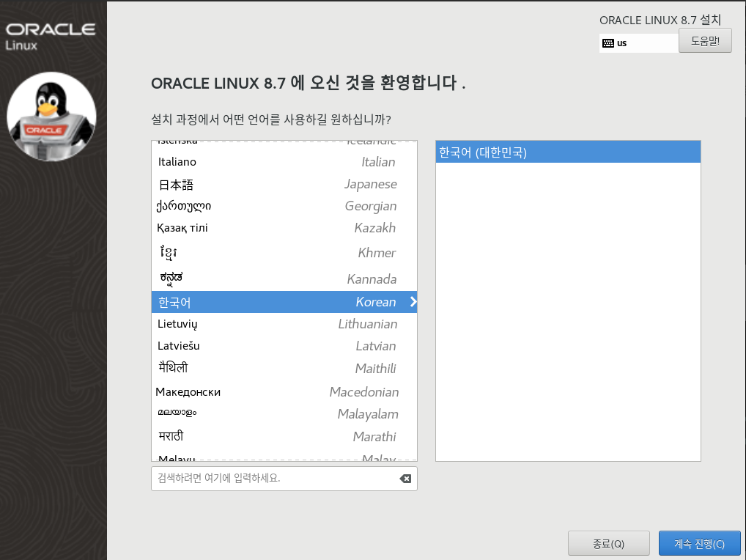Screen dimensions: 746x560
Task: Select the Kannada language row
Action: [x=284, y=279]
